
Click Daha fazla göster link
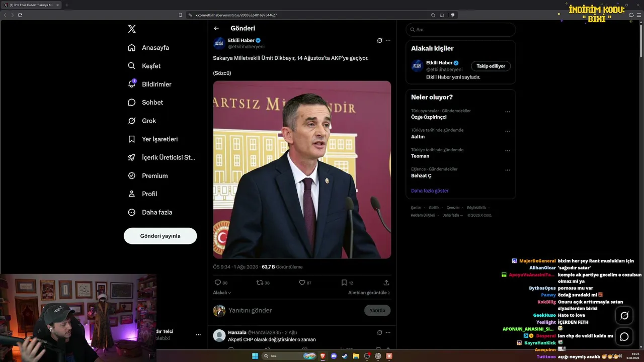click(430, 191)
